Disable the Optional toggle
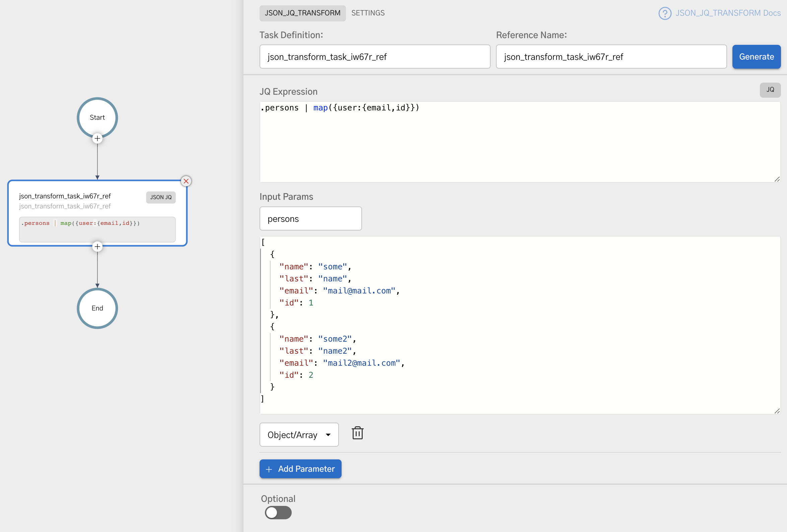The width and height of the screenshot is (787, 532). (278, 513)
